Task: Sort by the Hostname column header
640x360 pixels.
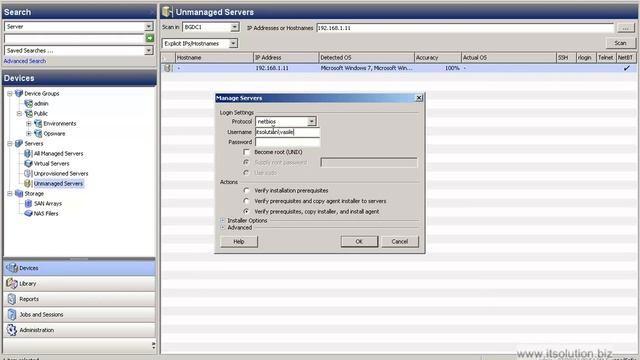Action: click(214, 58)
